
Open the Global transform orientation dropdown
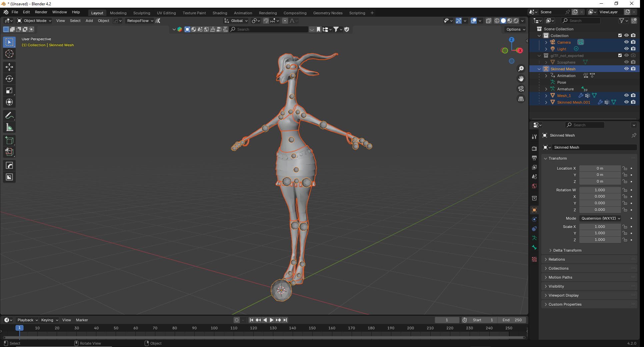(x=236, y=21)
